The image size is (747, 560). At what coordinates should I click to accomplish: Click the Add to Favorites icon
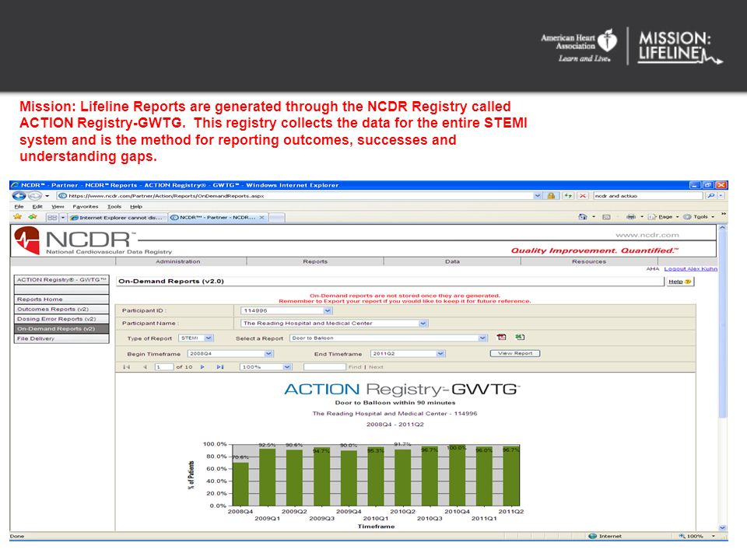(33, 217)
